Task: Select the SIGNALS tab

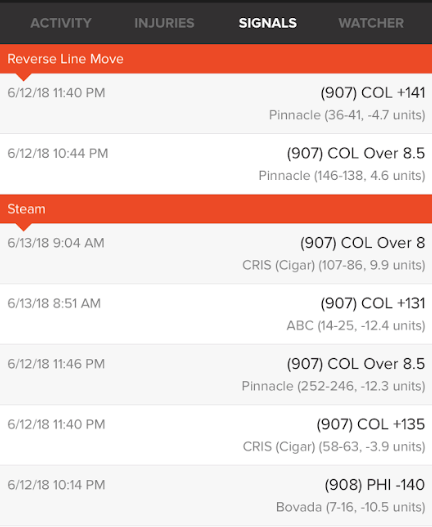Action: point(268,23)
